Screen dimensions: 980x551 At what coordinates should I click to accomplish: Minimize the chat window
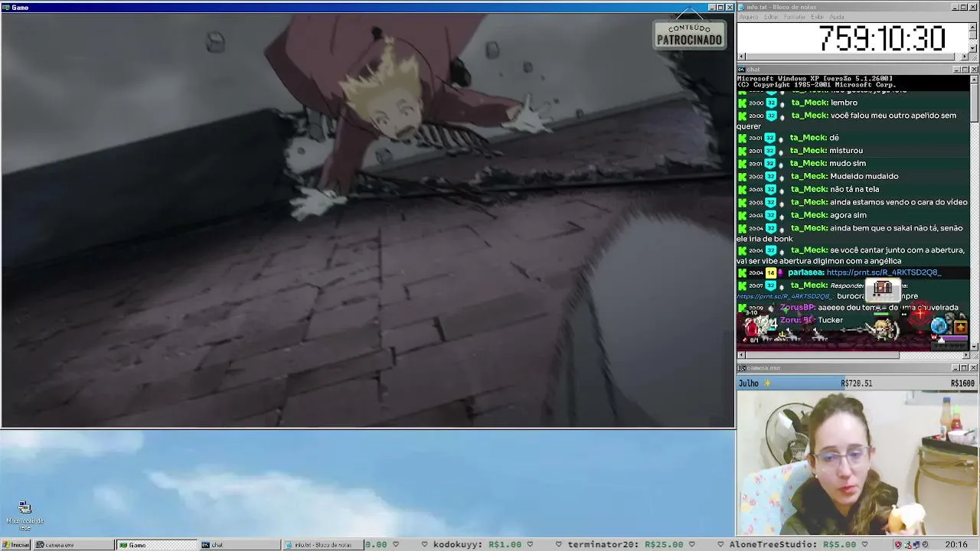(x=956, y=70)
